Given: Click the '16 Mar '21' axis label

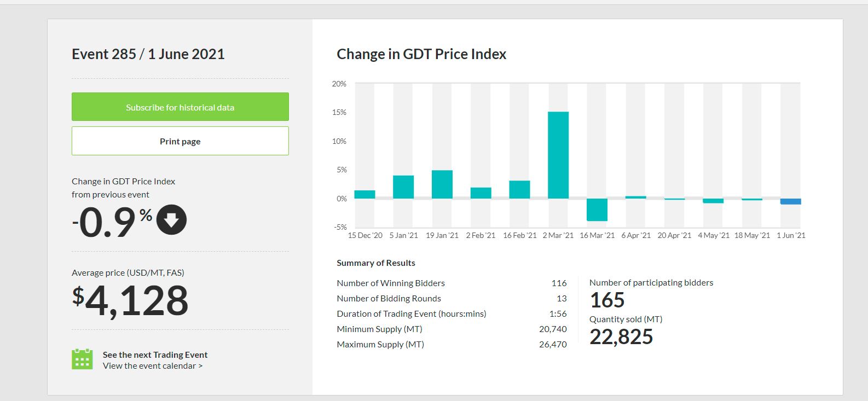Looking at the screenshot, I should pyautogui.click(x=597, y=235).
